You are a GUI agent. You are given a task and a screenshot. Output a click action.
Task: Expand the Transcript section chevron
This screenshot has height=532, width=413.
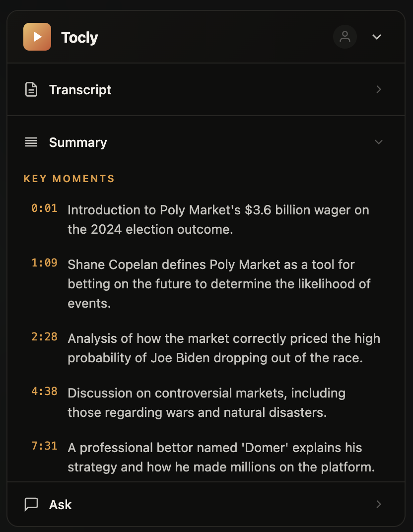(x=379, y=90)
